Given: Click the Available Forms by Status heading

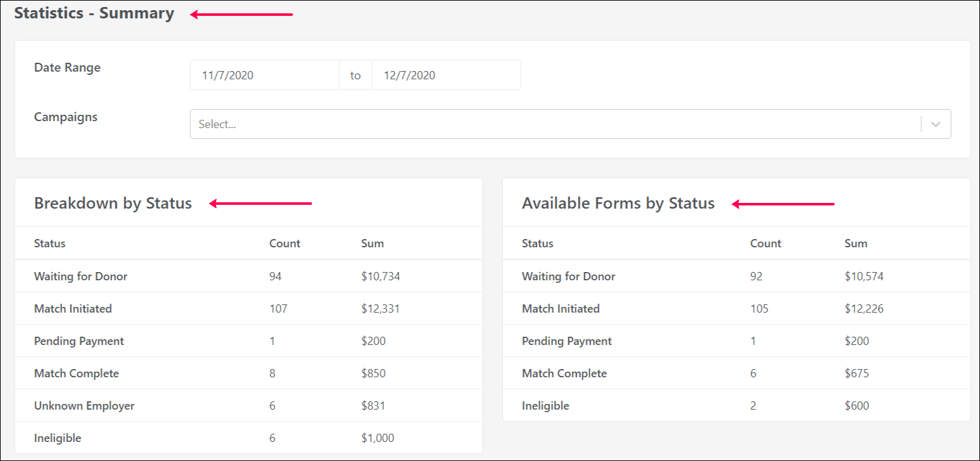Looking at the screenshot, I should click(x=618, y=204).
